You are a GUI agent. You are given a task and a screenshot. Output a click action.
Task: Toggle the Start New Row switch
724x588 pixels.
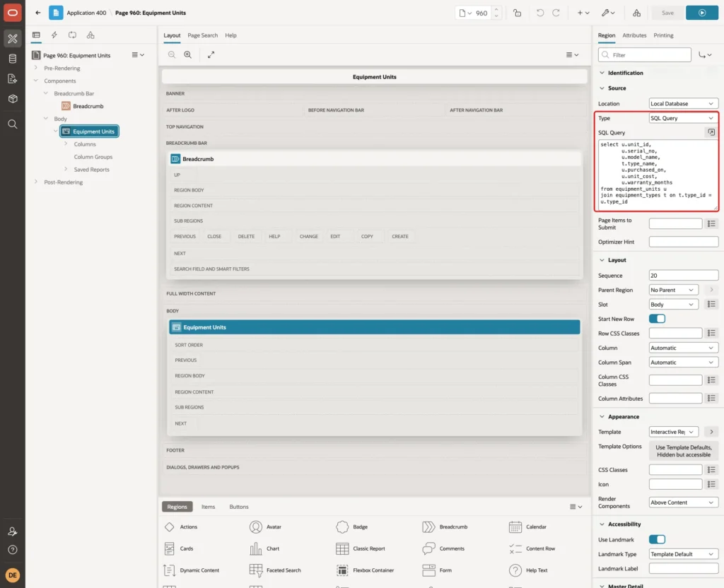pyautogui.click(x=657, y=319)
